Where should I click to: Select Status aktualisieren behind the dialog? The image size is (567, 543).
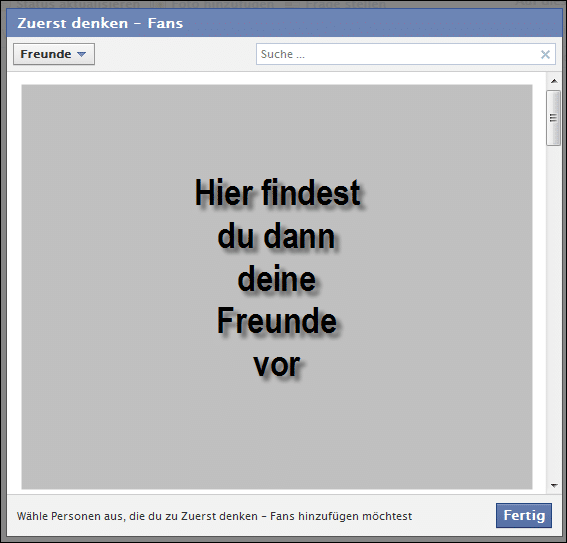click(x=78, y=4)
